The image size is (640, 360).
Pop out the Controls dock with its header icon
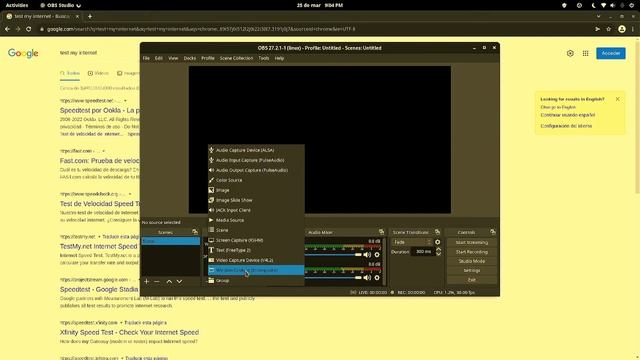(493, 232)
